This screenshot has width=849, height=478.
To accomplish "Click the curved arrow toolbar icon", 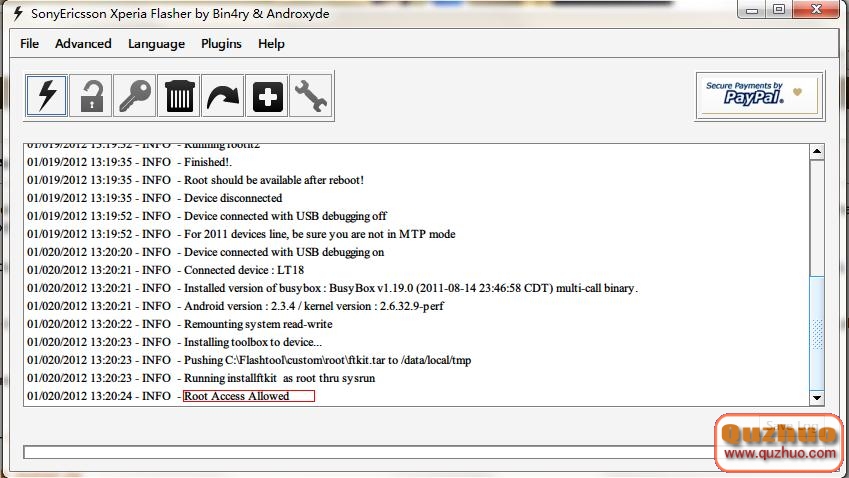I will pos(223,96).
